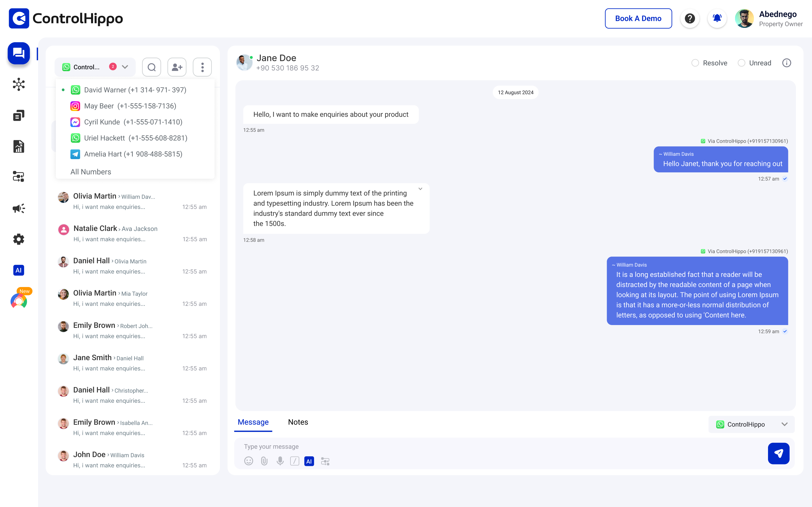Viewport: 812px width, 507px height.
Task: Expand the ControlHippo number selector dropdown
Action: pos(125,67)
